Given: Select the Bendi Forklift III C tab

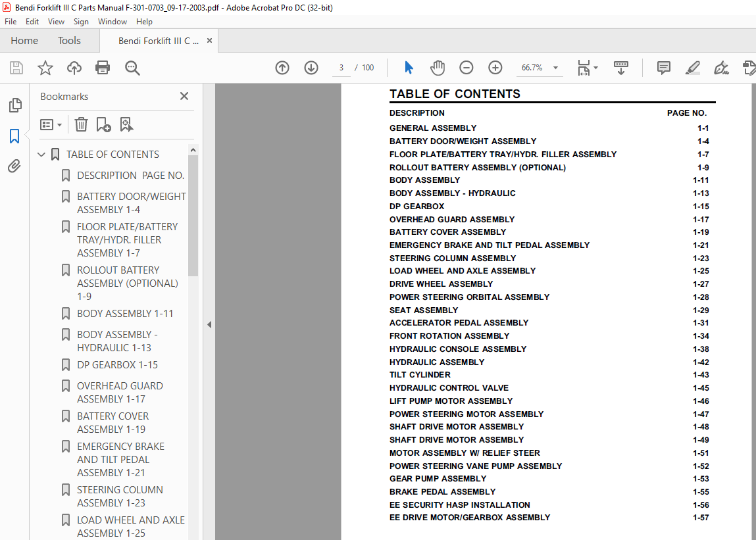Looking at the screenshot, I should (158, 41).
